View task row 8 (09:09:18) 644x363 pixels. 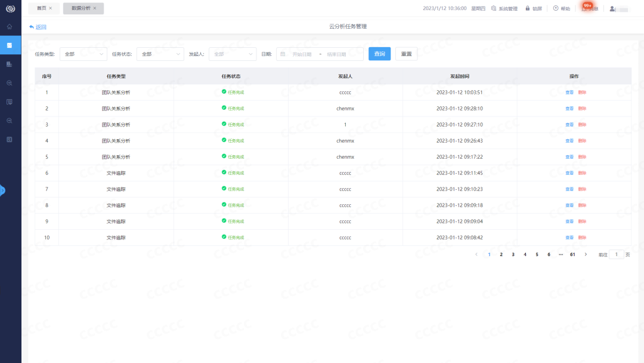tap(569, 205)
